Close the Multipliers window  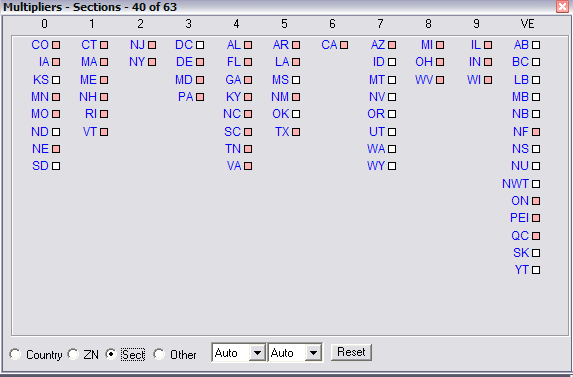point(562,7)
